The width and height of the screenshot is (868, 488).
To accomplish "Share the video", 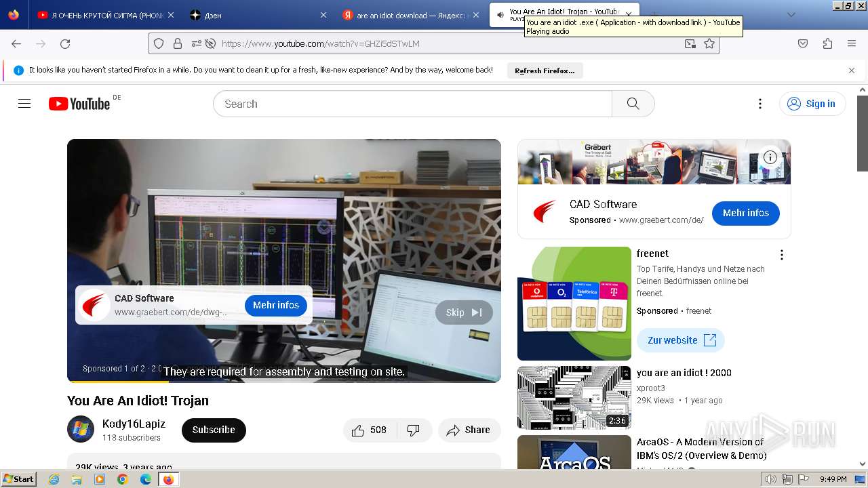I will point(469,430).
